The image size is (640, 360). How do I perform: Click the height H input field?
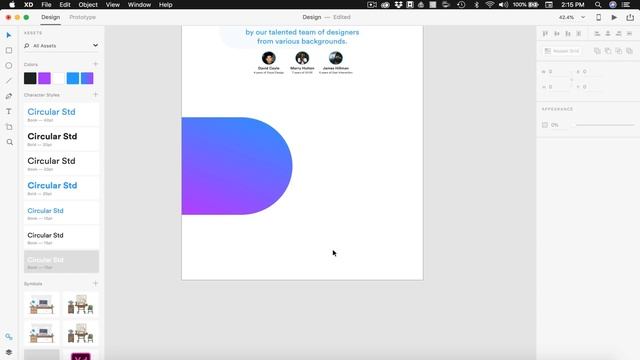(x=557, y=87)
